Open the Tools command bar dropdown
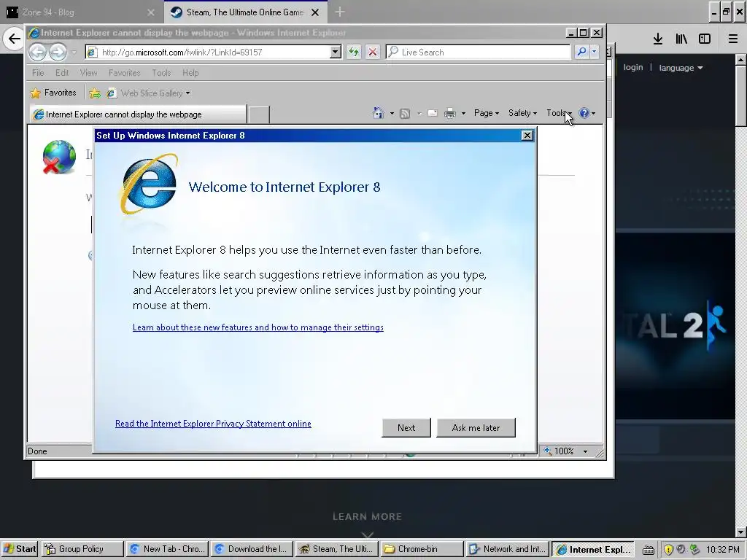This screenshot has height=560, width=747. pos(559,113)
